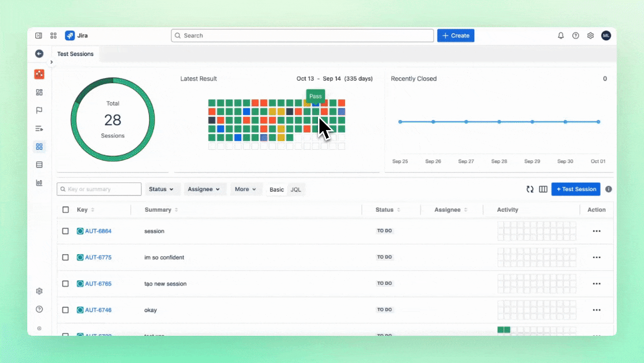Select the Test Sessions tab
The image size is (644, 363).
(75, 54)
